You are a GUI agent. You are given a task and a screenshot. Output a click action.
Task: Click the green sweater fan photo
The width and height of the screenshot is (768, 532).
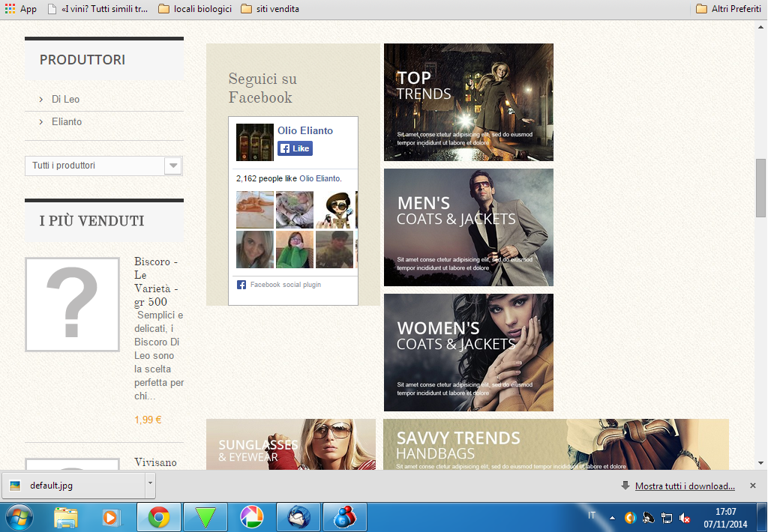click(294, 250)
